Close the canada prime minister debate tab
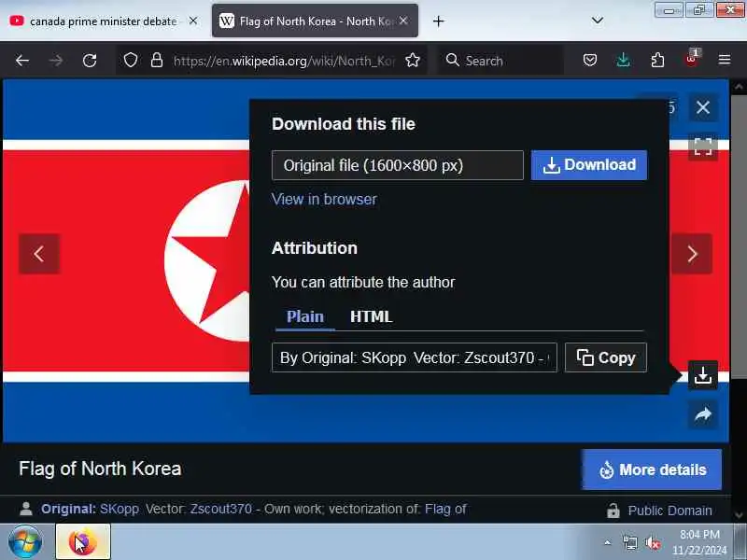Viewport: 747px width, 560px height. pos(193,21)
